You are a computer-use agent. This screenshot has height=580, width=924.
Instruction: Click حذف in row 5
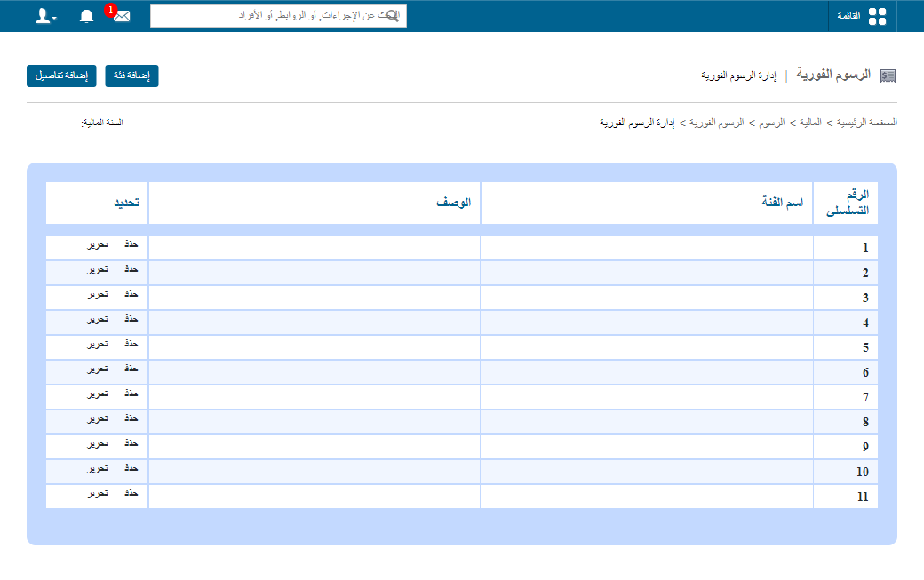[x=131, y=344]
